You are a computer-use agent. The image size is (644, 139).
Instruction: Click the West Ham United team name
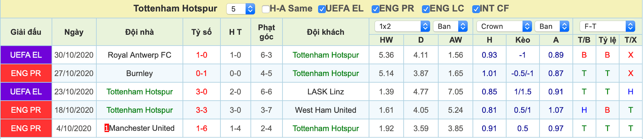pos(325,110)
